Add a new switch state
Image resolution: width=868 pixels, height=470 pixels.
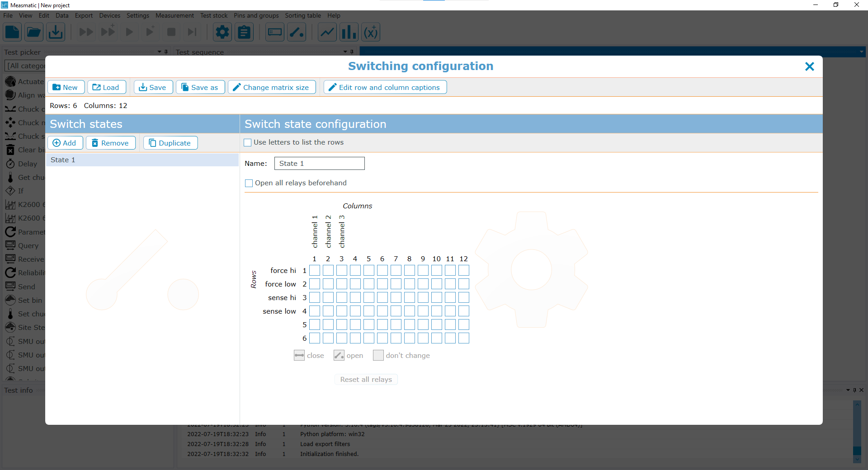[x=65, y=143]
